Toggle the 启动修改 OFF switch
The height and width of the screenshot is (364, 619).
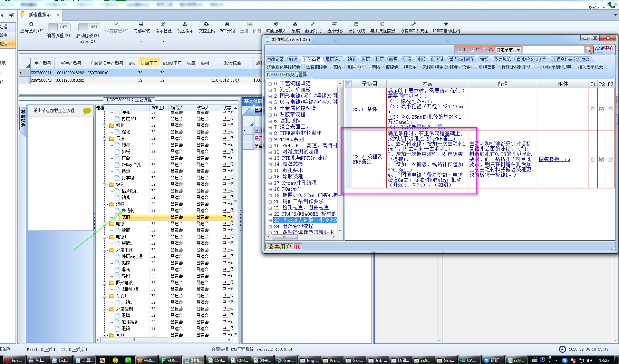coord(89,27)
